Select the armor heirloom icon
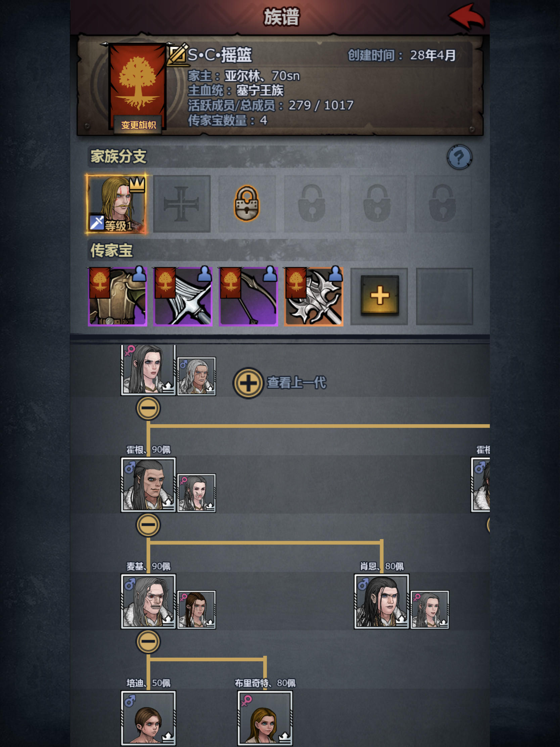This screenshot has width=560, height=747. coord(118,297)
